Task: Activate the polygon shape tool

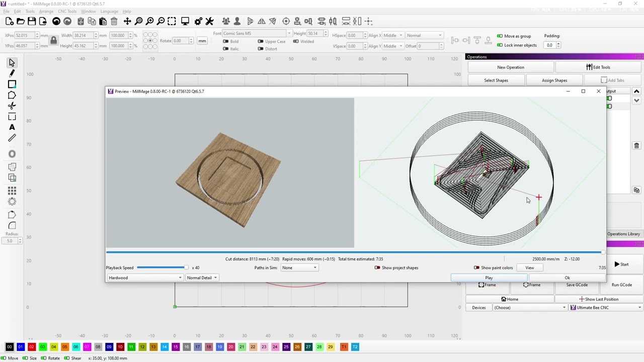Action: pos(12,95)
